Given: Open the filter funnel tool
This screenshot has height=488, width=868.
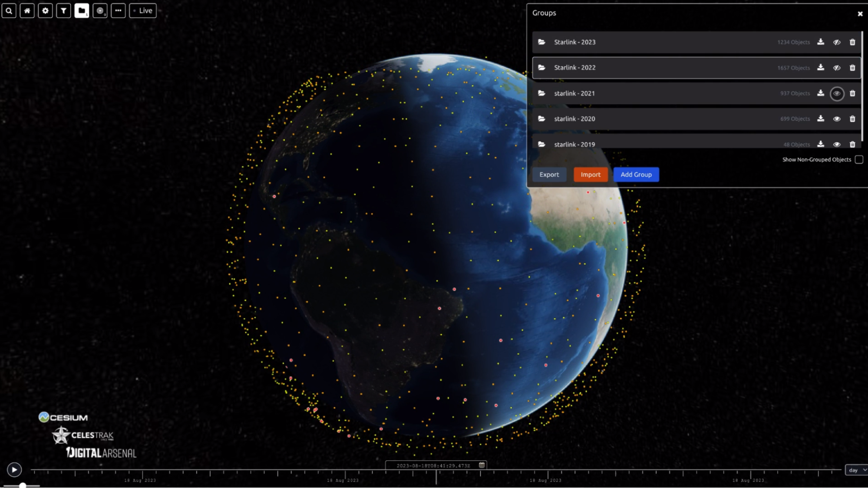Looking at the screenshot, I should pyautogui.click(x=63, y=10).
